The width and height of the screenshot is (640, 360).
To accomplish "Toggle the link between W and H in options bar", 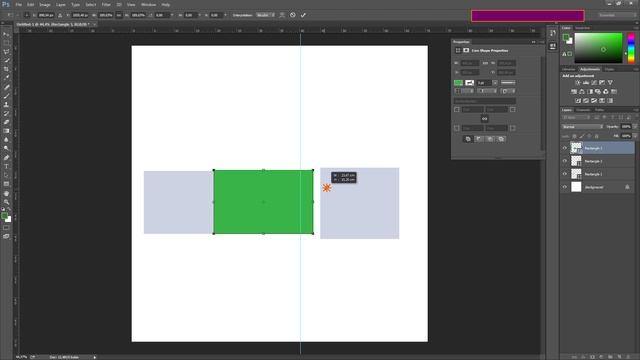I will click(119, 15).
